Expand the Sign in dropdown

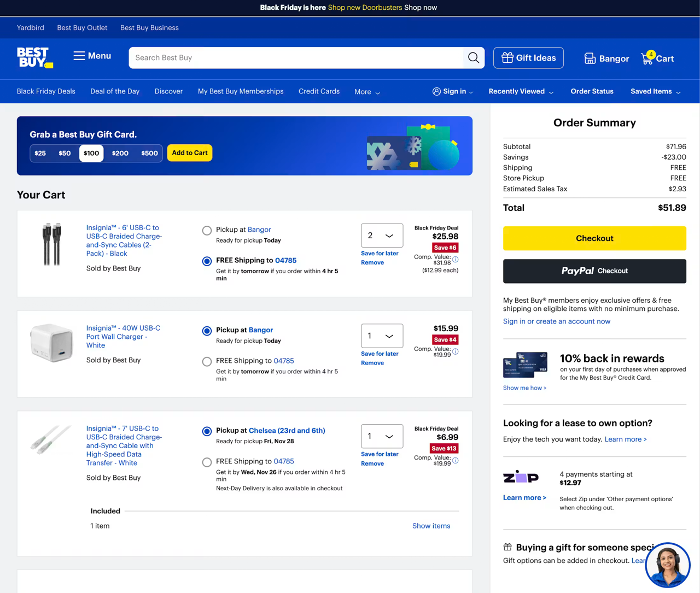(x=453, y=91)
